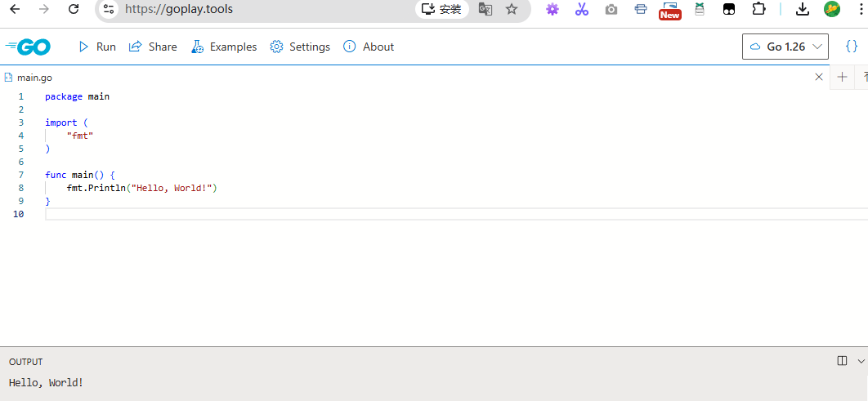
Task: Open the Settings panel
Action: coord(300,47)
